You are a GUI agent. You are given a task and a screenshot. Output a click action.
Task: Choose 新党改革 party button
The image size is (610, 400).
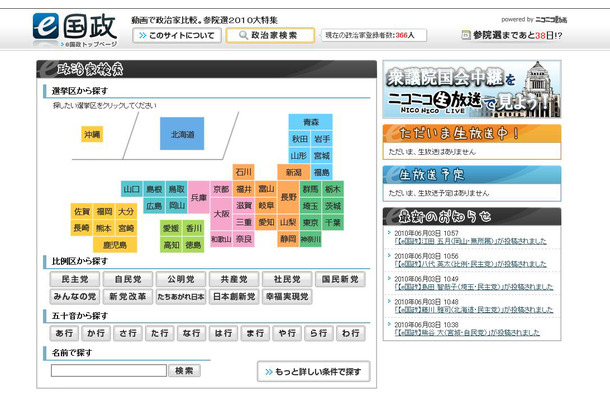coord(128,296)
